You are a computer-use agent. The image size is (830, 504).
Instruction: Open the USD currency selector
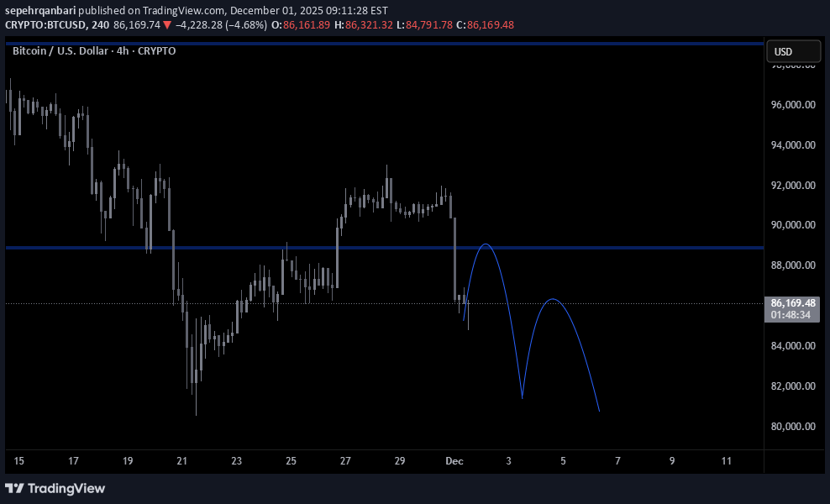tap(793, 52)
